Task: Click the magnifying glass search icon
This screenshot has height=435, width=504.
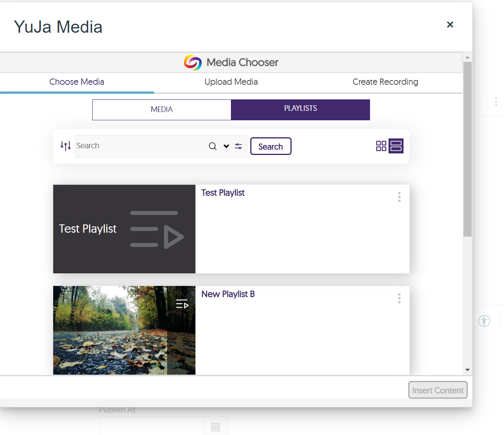Action: [x=213, y=146]
